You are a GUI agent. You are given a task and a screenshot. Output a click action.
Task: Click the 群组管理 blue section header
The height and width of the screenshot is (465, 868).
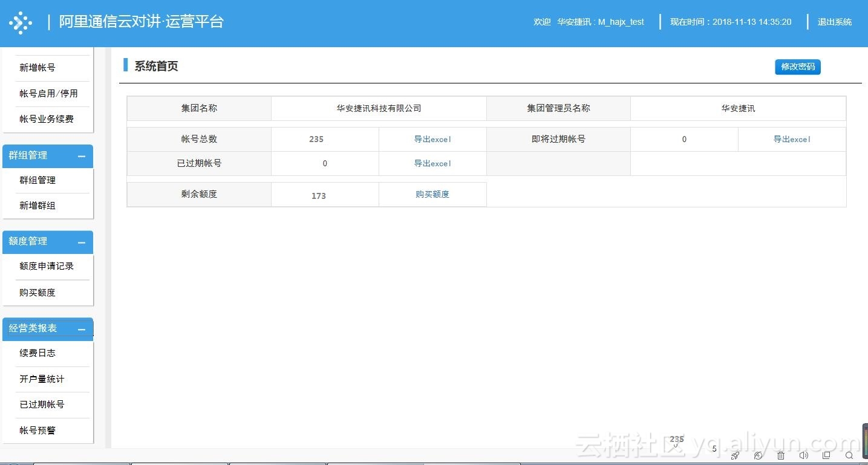pos(48,156)
